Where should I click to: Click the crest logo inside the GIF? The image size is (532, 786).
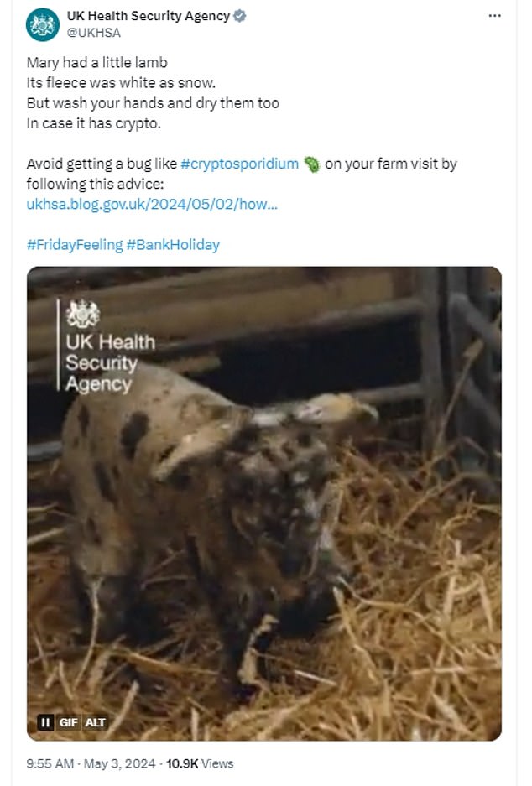[83, 314]
